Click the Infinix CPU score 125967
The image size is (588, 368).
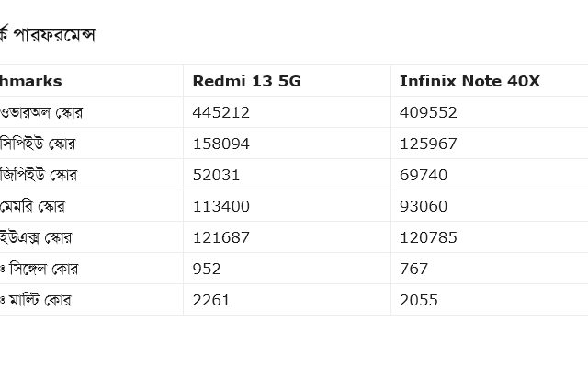[x=428, y=144]
